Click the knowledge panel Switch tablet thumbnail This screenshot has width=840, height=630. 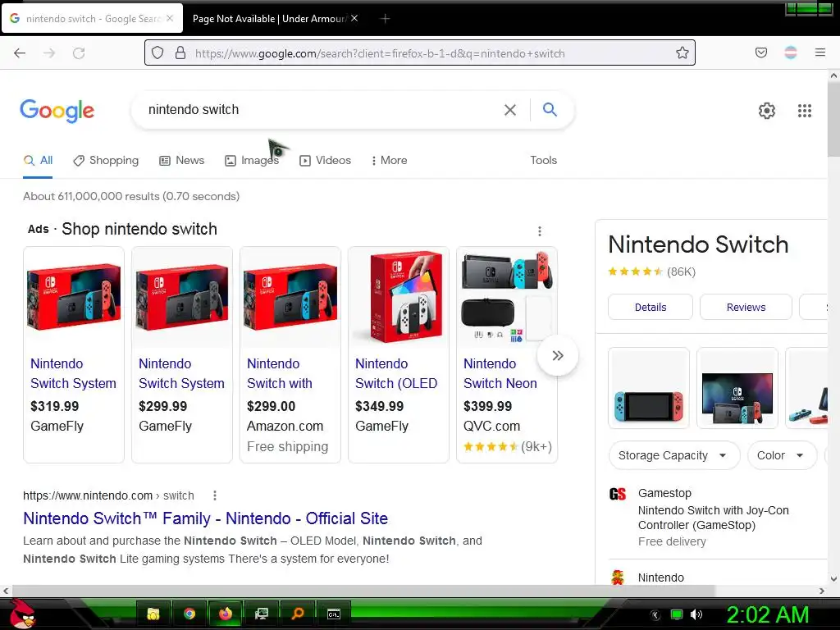649,388
